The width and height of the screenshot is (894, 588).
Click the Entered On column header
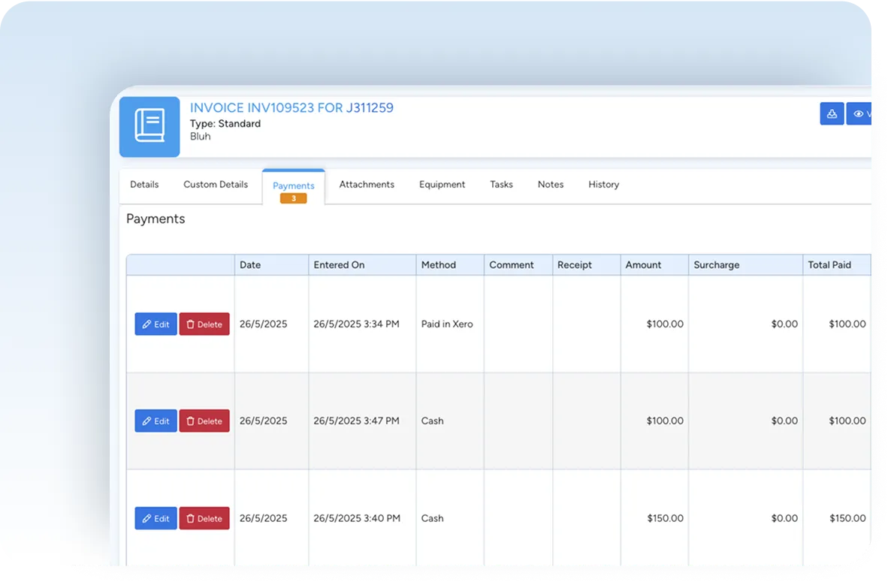(362, 265)
